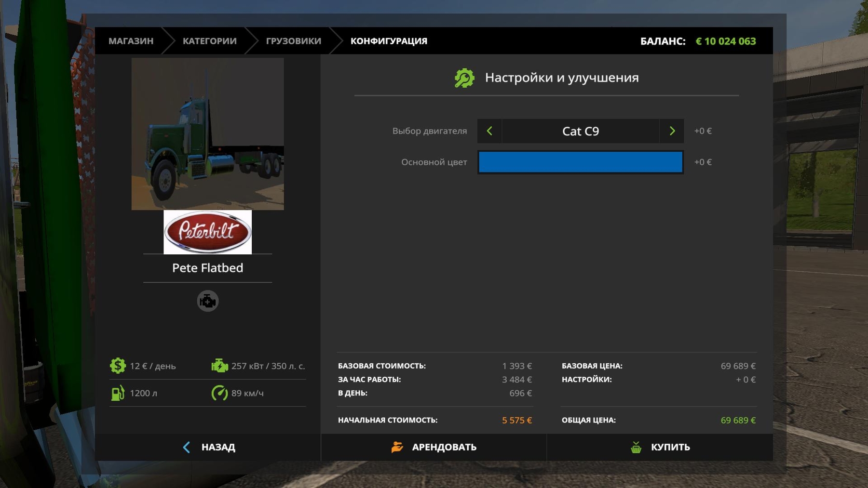Click the green basket icon on Купить
The image size is (868, 488).
click(636, 447)
